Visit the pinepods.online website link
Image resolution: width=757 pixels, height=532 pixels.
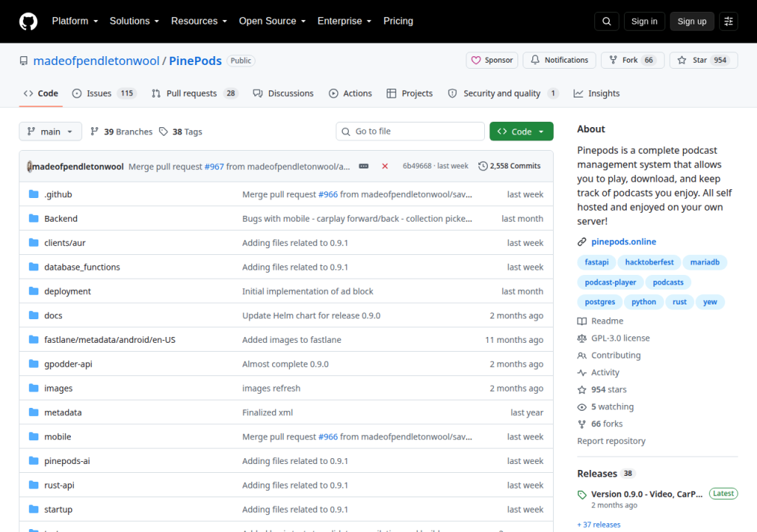click(623, 242)
